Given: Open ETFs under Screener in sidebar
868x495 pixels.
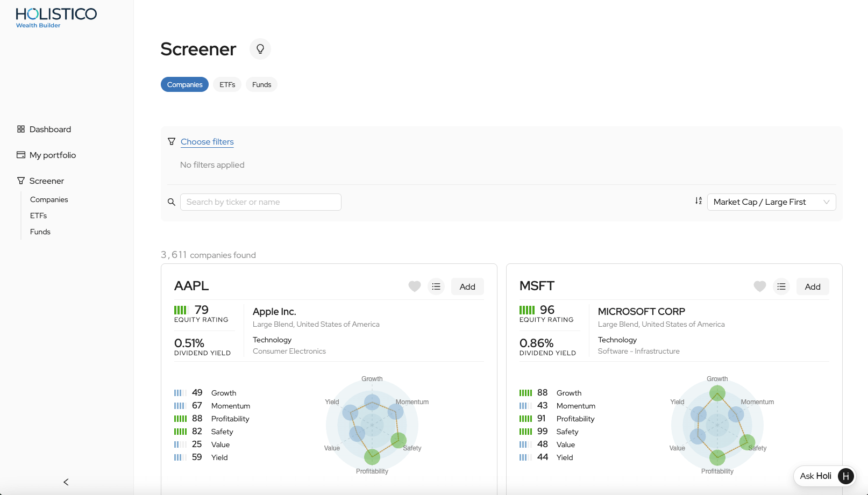Looking at the screenshot, I should [x=38, y=216].
